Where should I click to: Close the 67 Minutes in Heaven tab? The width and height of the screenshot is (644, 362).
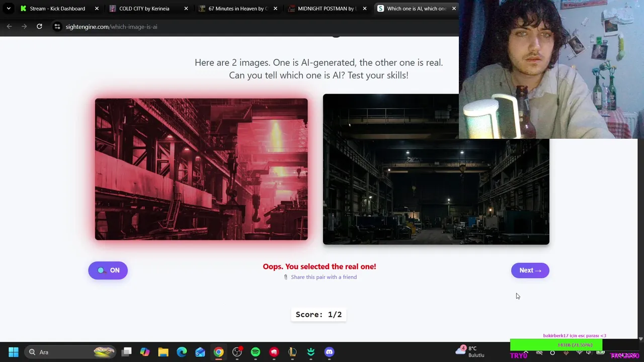[275, 9]
